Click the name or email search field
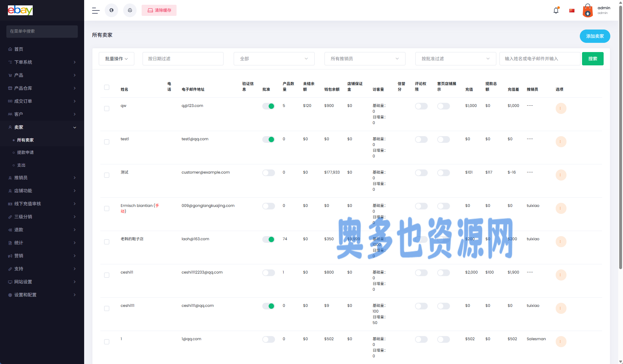The height and width of the screenshot is (364, 623). [539, 59]
